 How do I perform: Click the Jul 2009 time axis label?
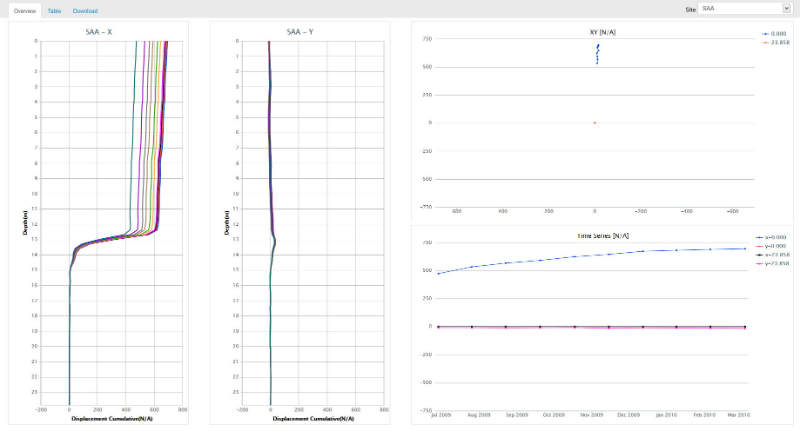441,415
